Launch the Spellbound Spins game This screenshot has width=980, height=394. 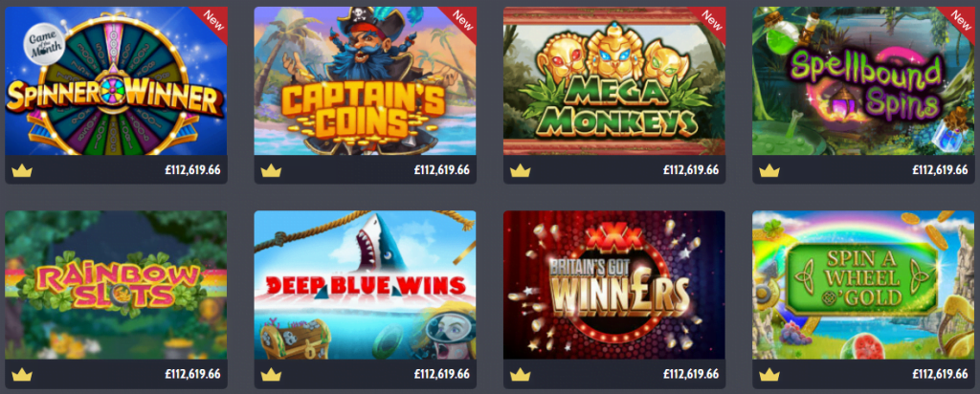pyautogui.click(x=863, y=81)
